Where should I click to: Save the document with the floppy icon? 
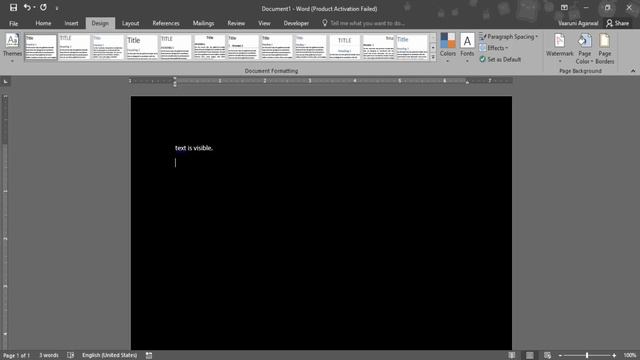[13, 7]
